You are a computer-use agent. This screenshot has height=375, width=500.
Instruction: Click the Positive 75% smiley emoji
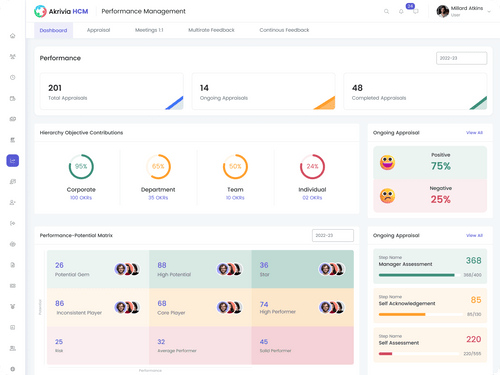pos(387,163)
